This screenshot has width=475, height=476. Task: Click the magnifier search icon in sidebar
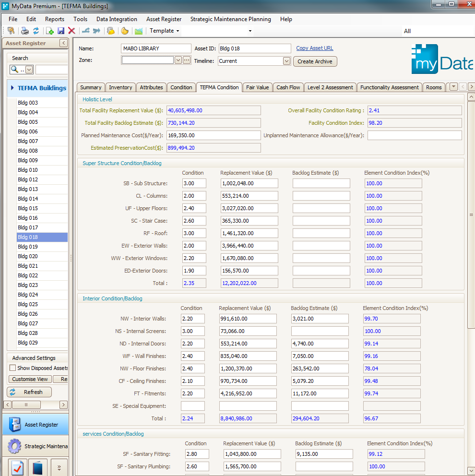[14, 70]
